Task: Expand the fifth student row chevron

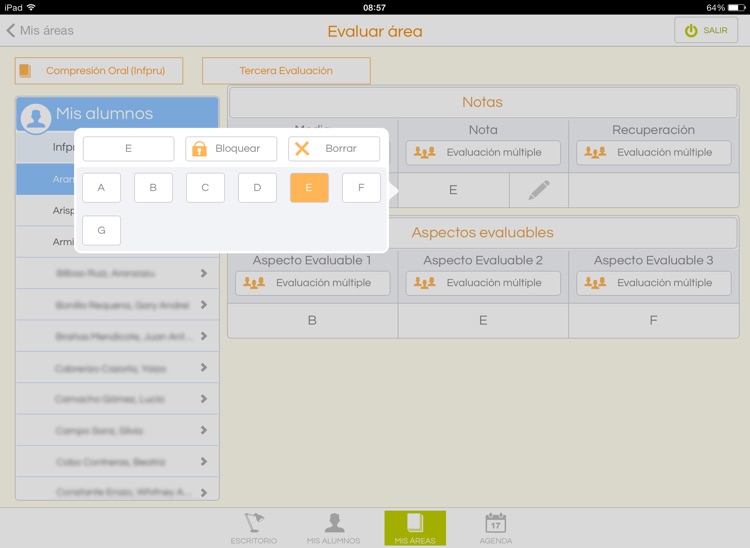Action: point(204,273)
